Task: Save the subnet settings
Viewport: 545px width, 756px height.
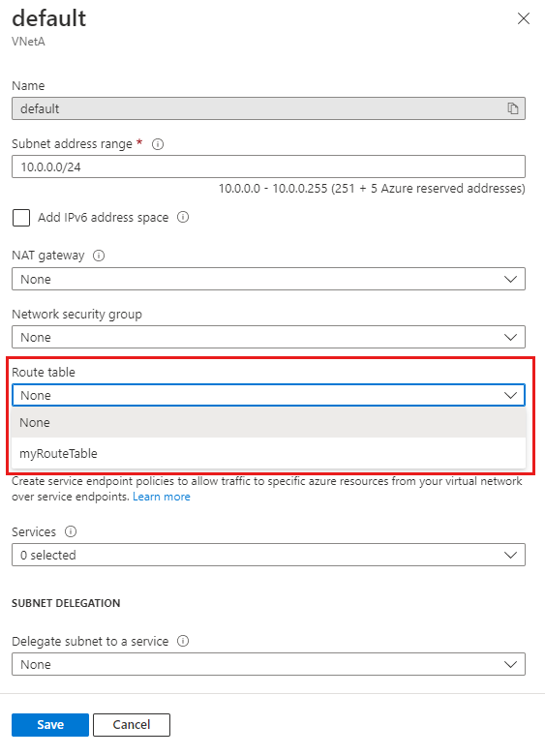Action: (x=50, y=725)
